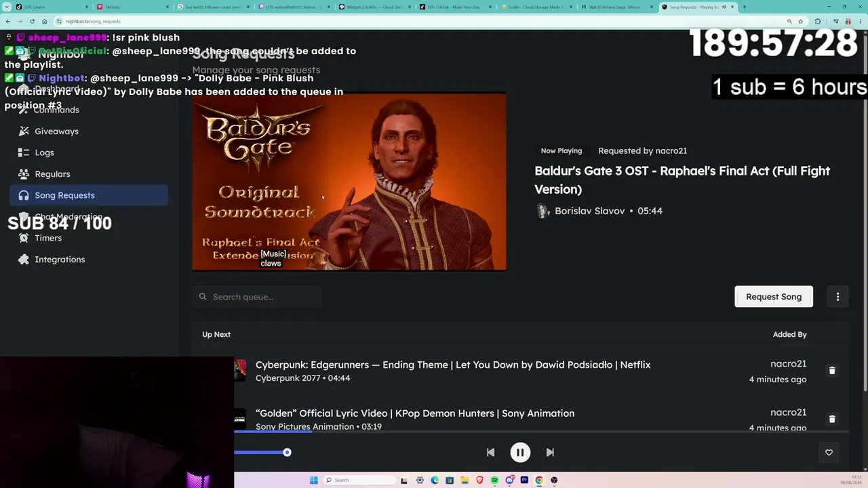Image resolution: width=868 pixels, height=488 pixels.
Task: Click the Cyberpunk song thumbnail in queue
Action: [x=240, y=371]
